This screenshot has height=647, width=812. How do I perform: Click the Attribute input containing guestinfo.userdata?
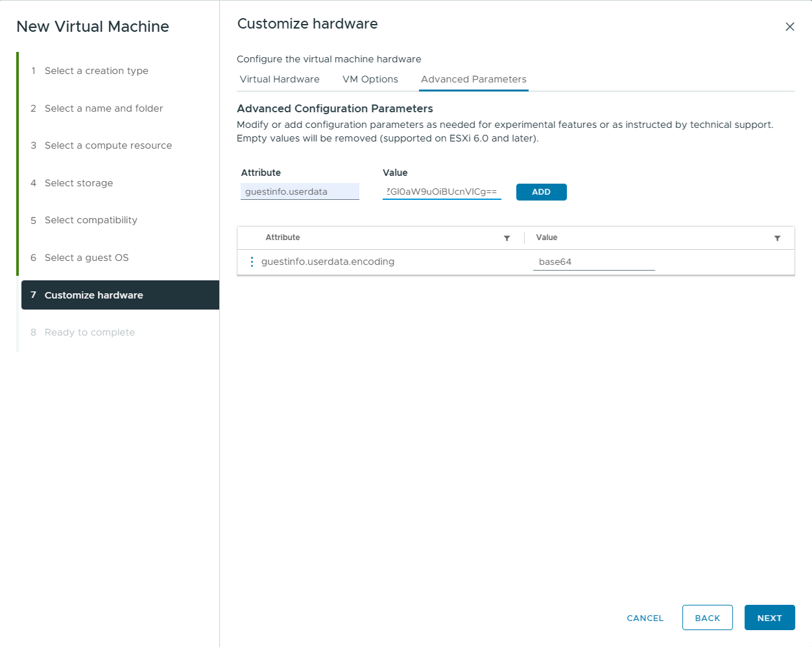tap(300, 191)
